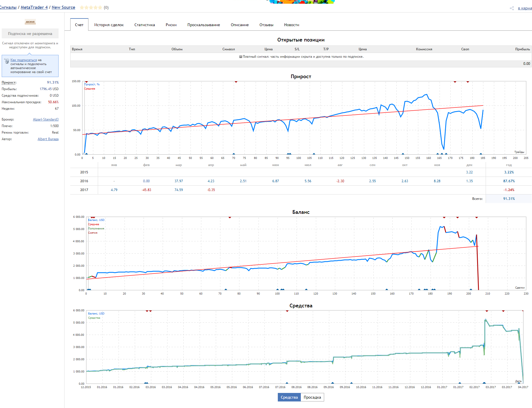Navigate to MetaTrader 4 breadcrumb link
The width and height of the screenshot is (532, 408).
34,7
